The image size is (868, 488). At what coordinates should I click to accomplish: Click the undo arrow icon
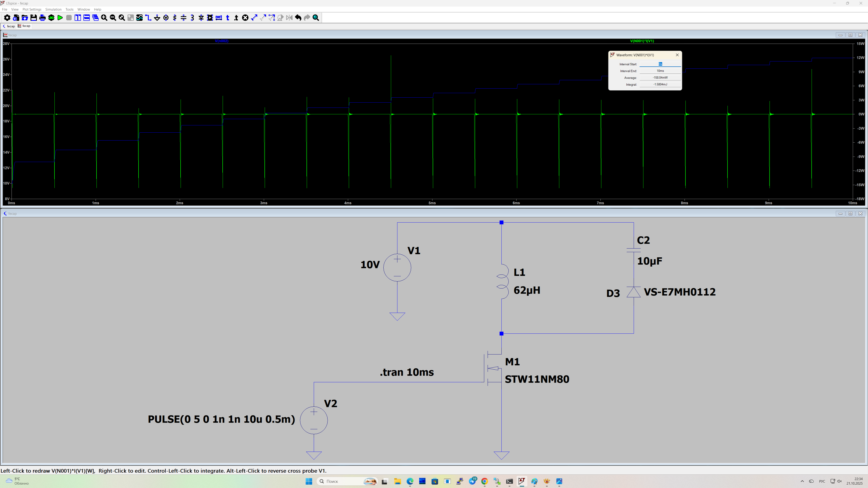(298, 18)
